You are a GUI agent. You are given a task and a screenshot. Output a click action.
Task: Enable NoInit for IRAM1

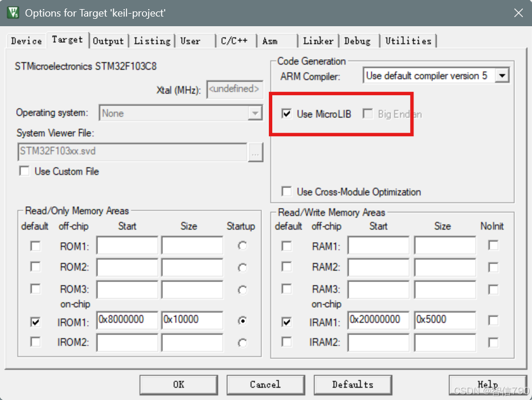tap(493, 320)
